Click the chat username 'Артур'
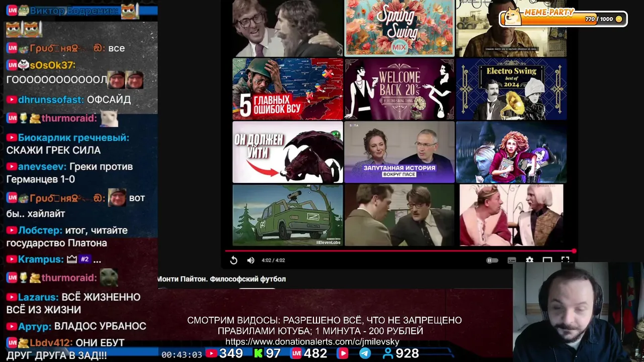Screen dimensions: 644x362 click(35, 326)
